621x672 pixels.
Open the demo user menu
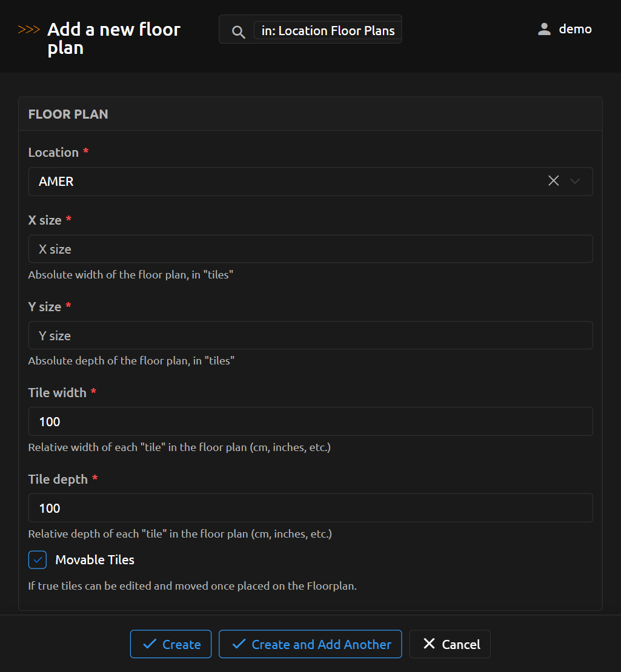coord(574,29)
